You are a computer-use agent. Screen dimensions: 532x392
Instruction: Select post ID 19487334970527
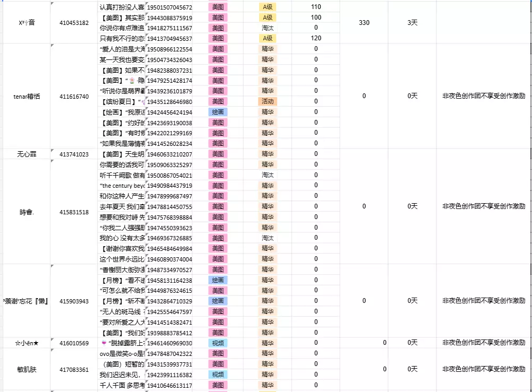tap(169, 270)
